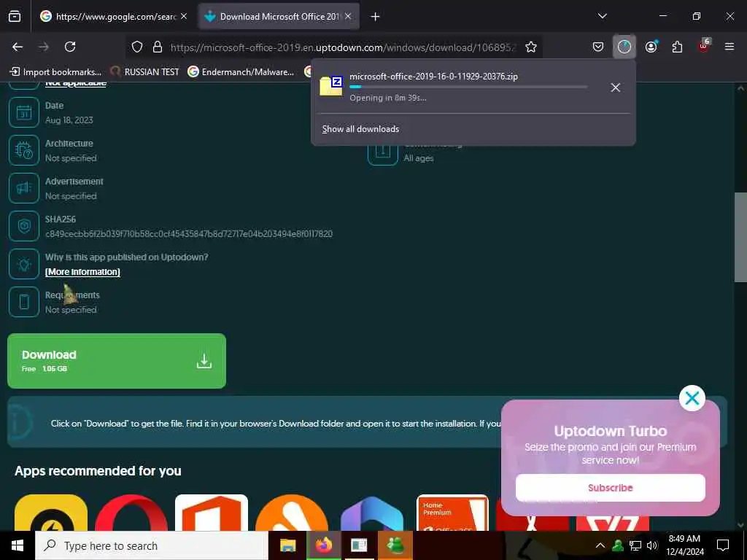
Task: Select the Download Microsoft Office tab
Action: pos(279,17)
